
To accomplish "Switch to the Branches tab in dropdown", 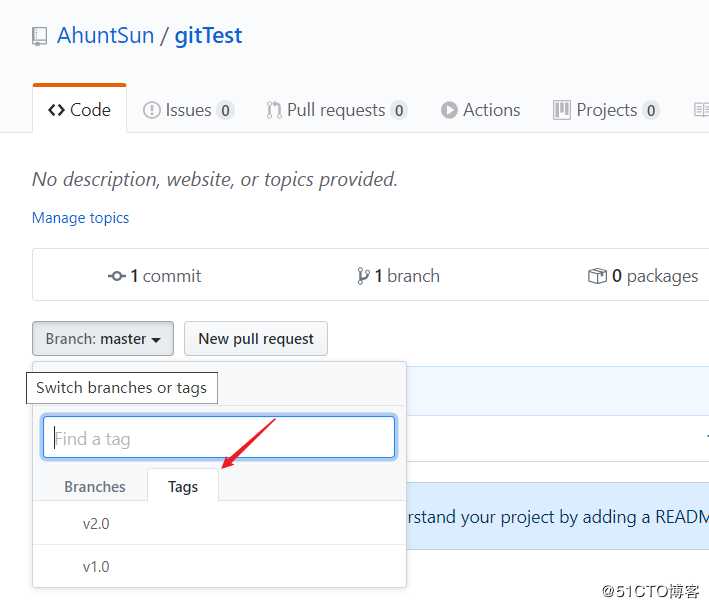I will point(95,486).
